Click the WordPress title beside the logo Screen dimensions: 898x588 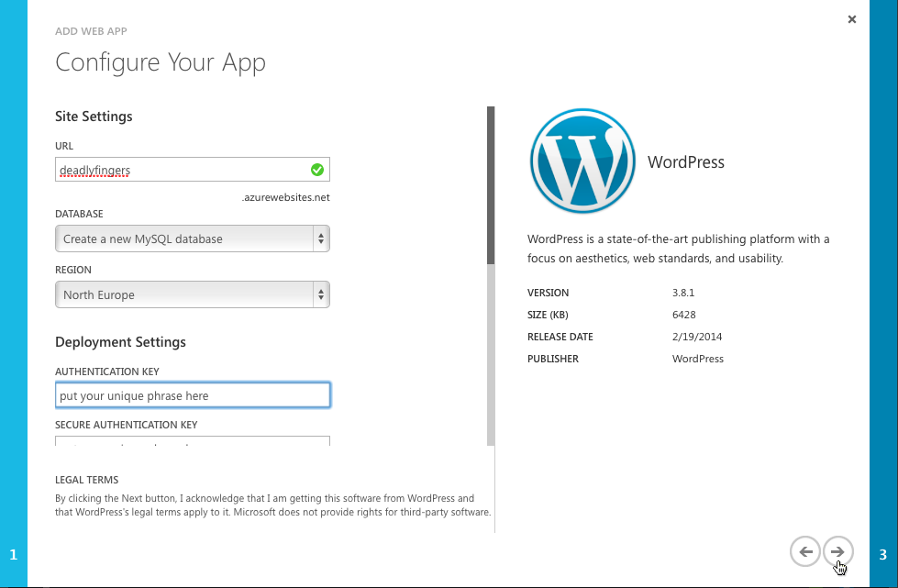click(685, 162)
